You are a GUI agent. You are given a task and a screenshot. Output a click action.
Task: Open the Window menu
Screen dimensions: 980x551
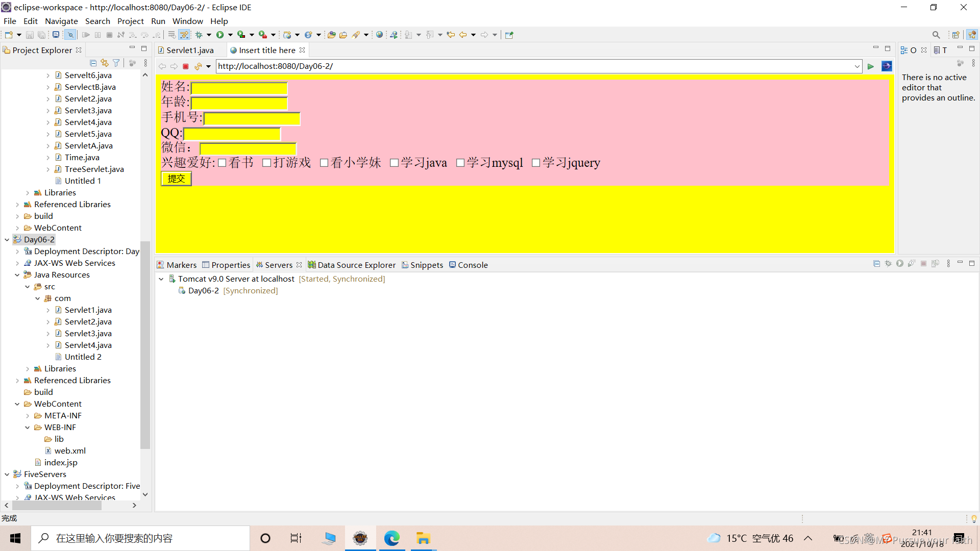tap(187, 21)
